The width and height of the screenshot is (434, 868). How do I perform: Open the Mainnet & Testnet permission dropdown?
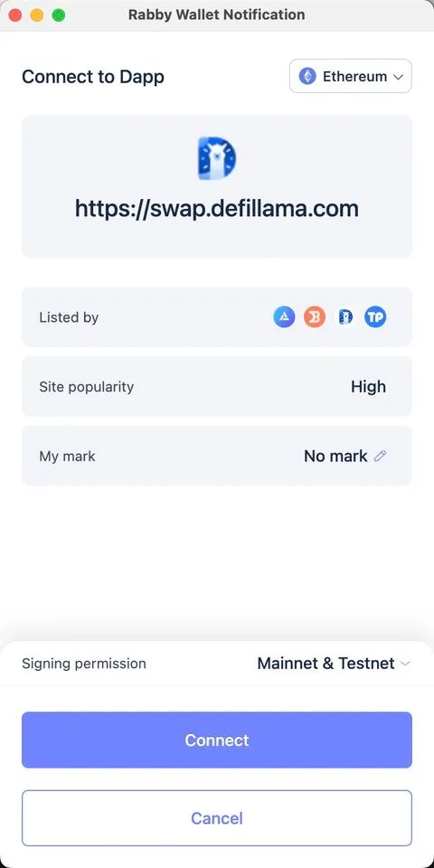334,663
